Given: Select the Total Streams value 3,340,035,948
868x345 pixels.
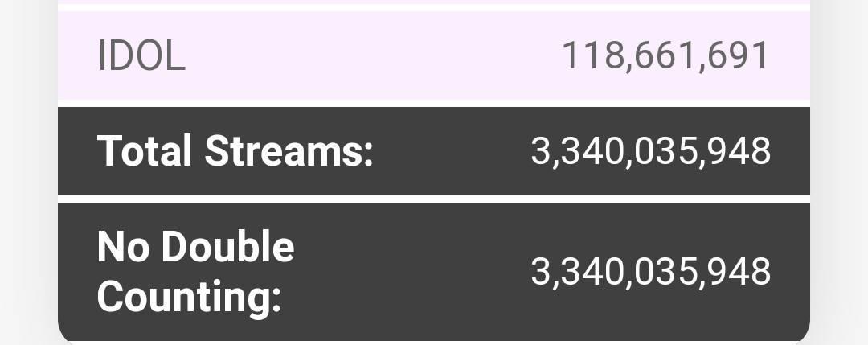Looking at the screenshot, I should click(650, 151).
